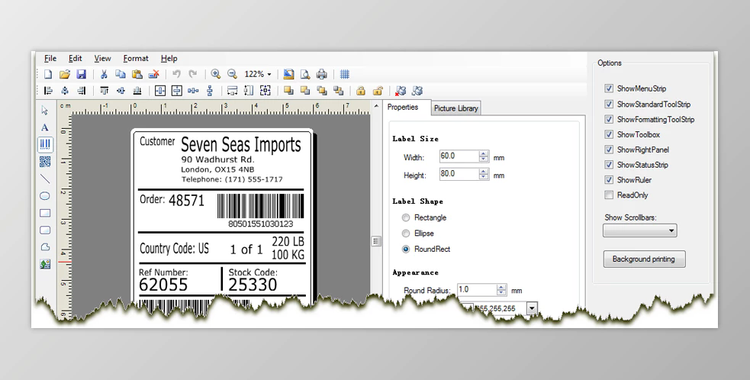
Task: Open the View menu
Action: (102, 58)
